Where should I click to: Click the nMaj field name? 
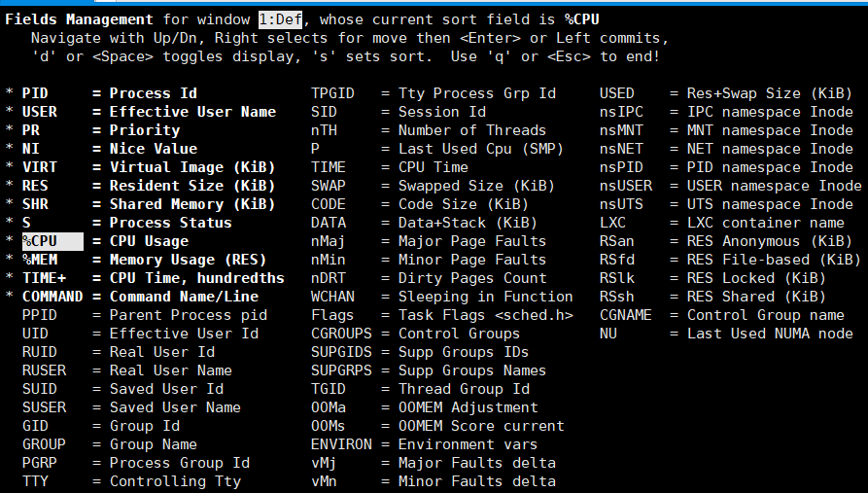click(x=328, y=241)
